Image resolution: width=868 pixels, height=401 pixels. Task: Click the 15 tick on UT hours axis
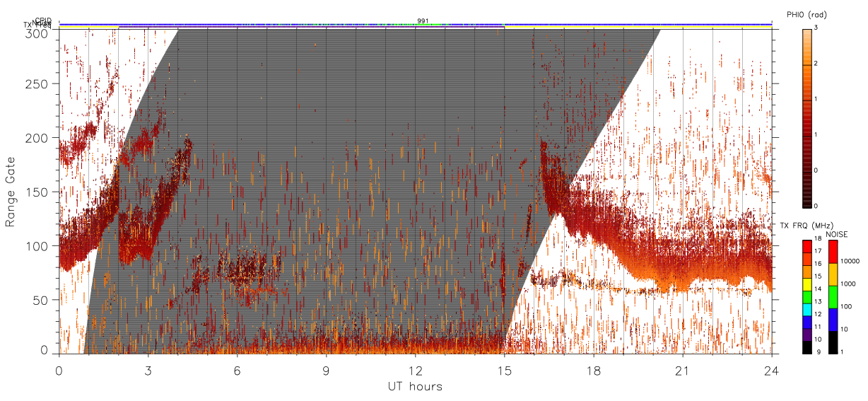(x=505, y=370)
